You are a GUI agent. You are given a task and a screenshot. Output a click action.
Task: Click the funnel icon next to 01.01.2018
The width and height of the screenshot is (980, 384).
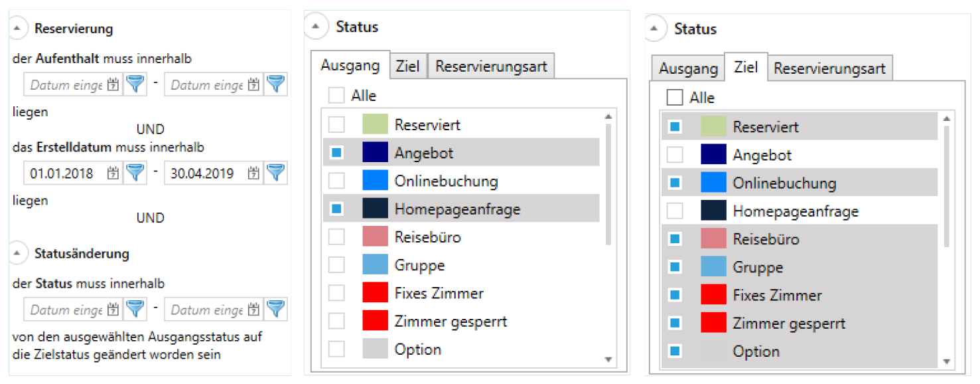pos(135,173)
